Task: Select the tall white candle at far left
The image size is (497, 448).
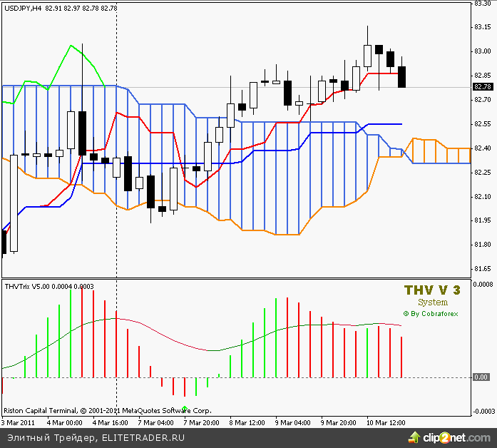Action: [14, 203]
